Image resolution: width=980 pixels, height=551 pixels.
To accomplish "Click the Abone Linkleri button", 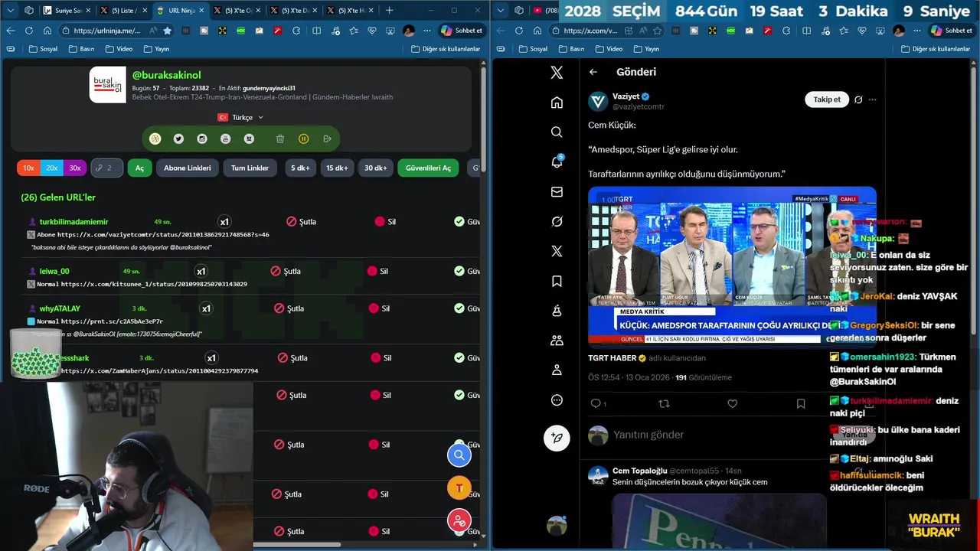I will click(x=188, y=168).
